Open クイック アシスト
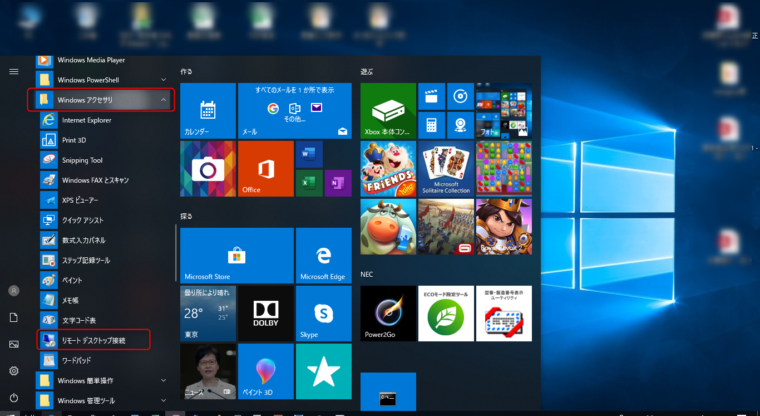 [104, 220]
